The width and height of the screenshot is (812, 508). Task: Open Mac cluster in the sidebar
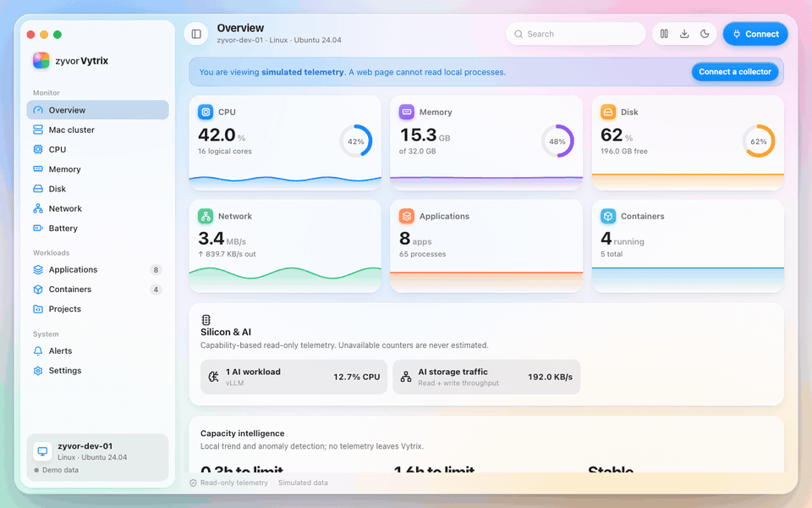click(x=97, y=130)
